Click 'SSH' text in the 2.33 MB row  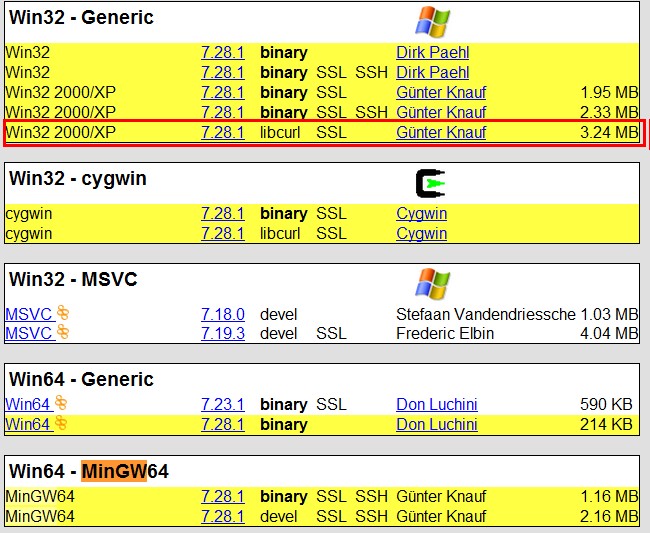371,112
